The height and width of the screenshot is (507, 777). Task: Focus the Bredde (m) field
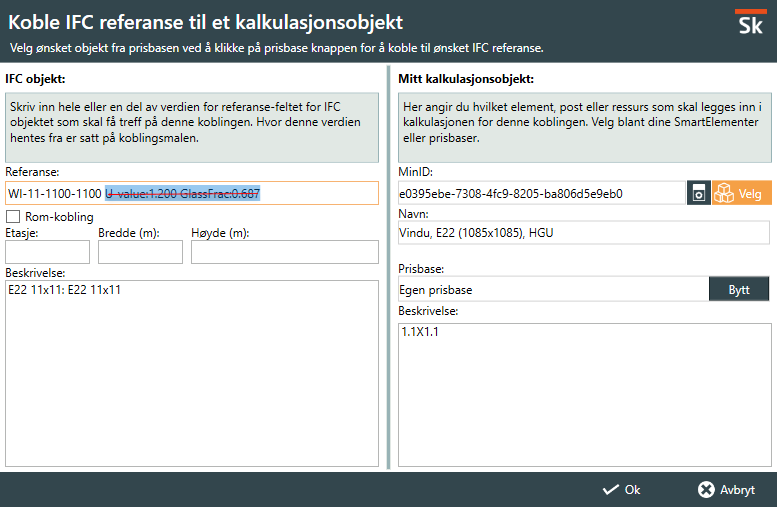tap(140, 252)
